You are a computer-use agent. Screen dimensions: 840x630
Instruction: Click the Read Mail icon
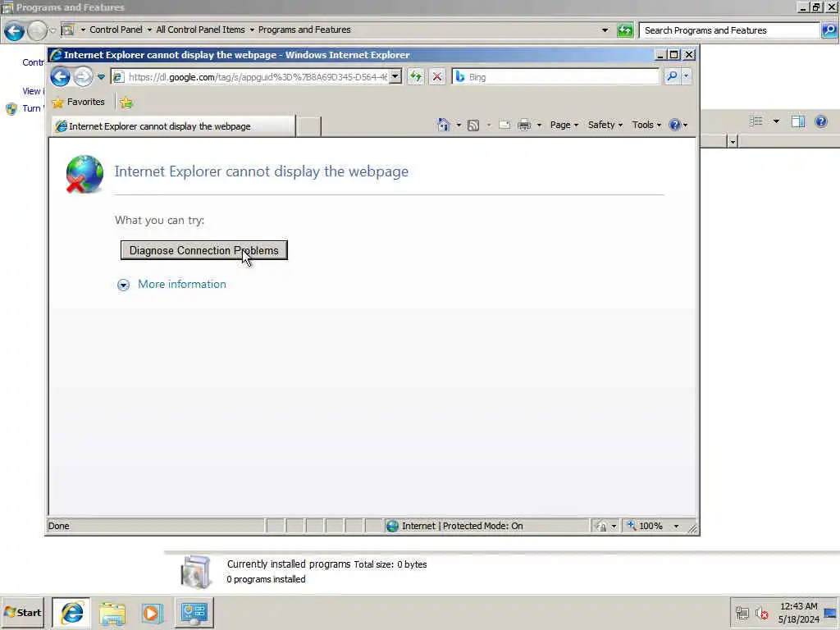tap(504, 125)
